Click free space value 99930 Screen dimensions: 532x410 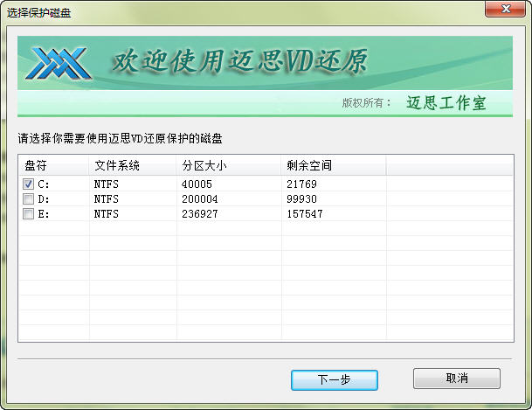point(301,199)
